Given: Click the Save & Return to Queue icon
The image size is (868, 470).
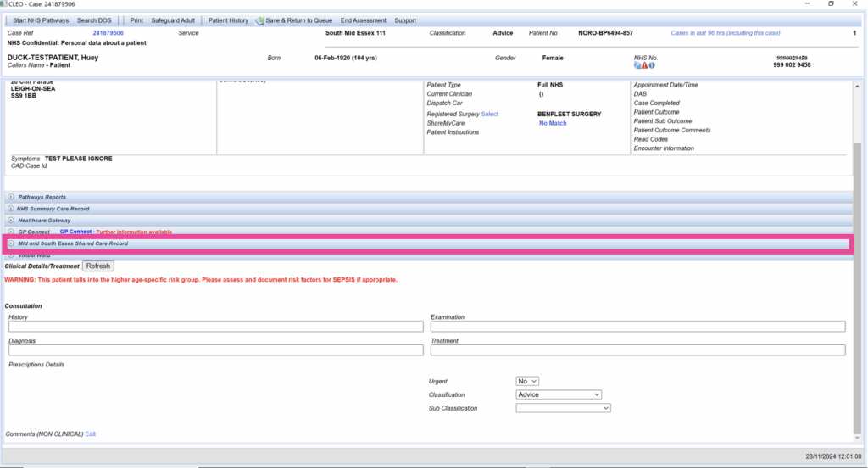Looking at the screenshot, I should click(x=259, y=21).
